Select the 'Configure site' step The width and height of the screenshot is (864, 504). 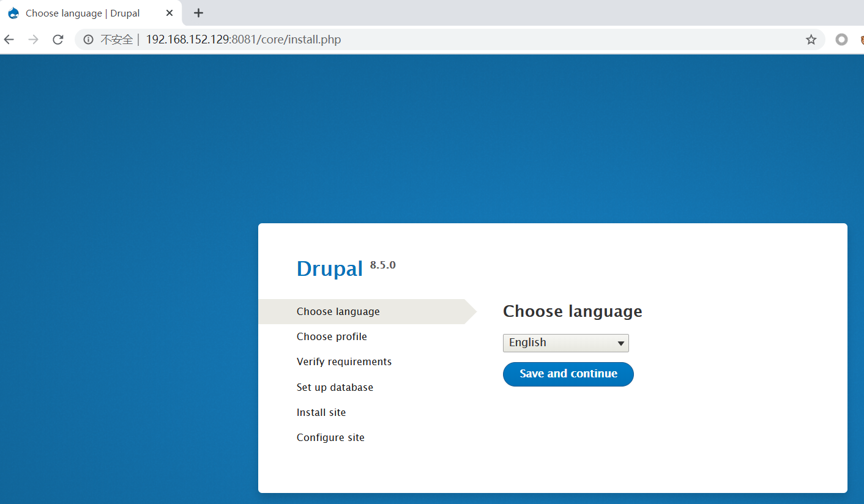[x=330, y=437]
